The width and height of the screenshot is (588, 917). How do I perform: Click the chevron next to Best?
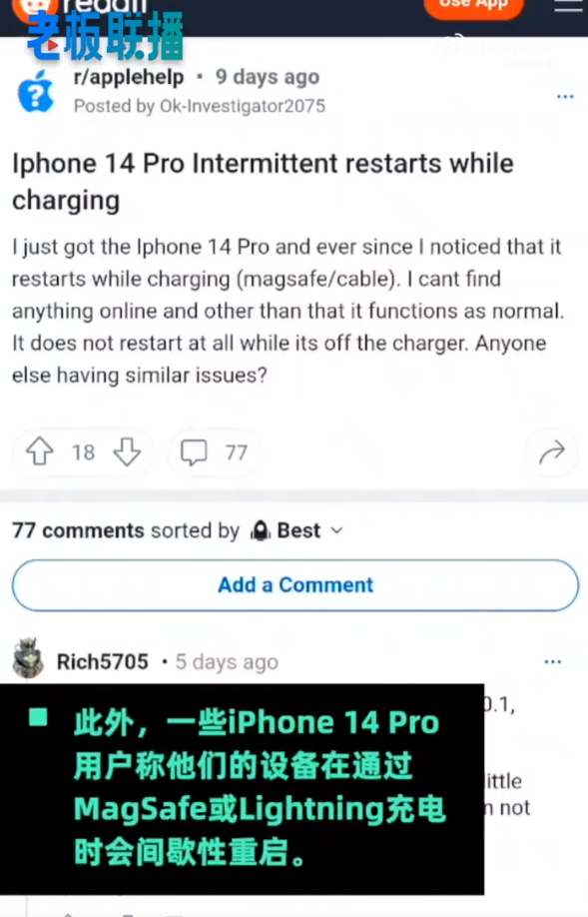tap(336, 530)
